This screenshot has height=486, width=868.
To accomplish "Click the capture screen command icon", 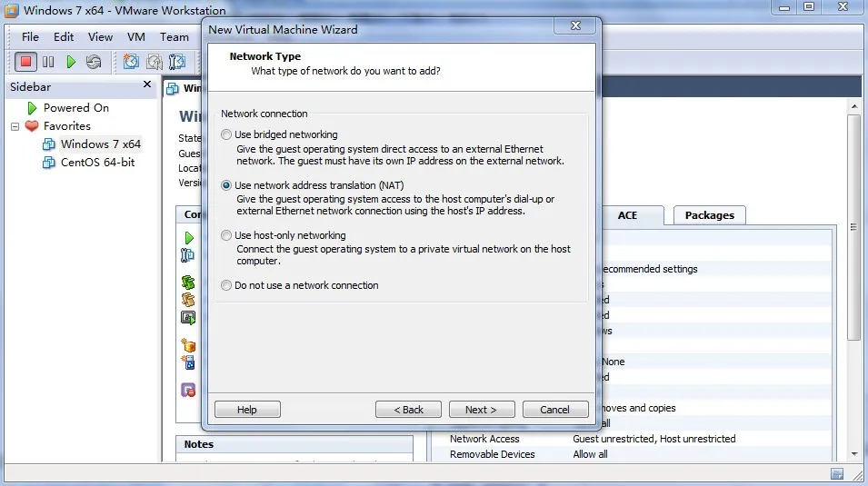I will [188, 318].
